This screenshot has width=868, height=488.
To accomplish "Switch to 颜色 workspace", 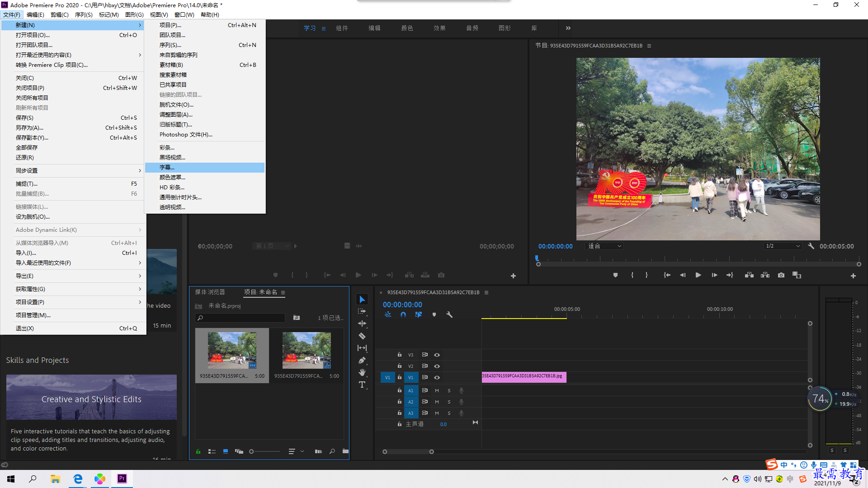I will [407, 28].
